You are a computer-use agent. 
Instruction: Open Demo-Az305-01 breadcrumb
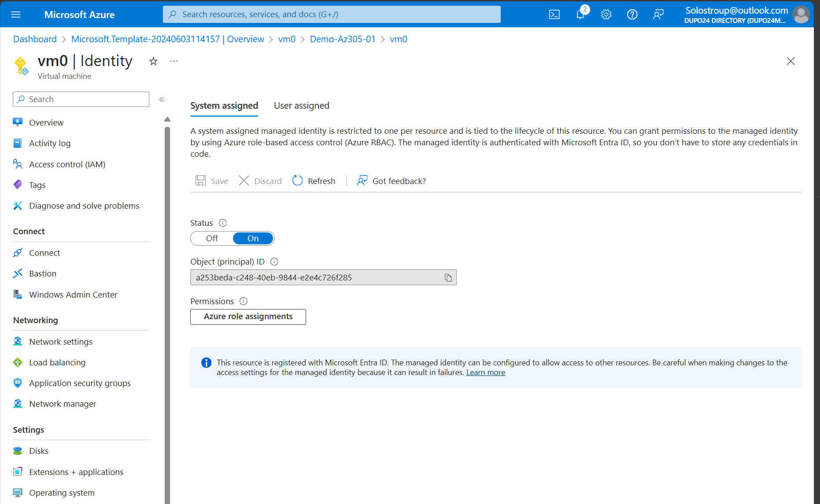coord(343,39)
